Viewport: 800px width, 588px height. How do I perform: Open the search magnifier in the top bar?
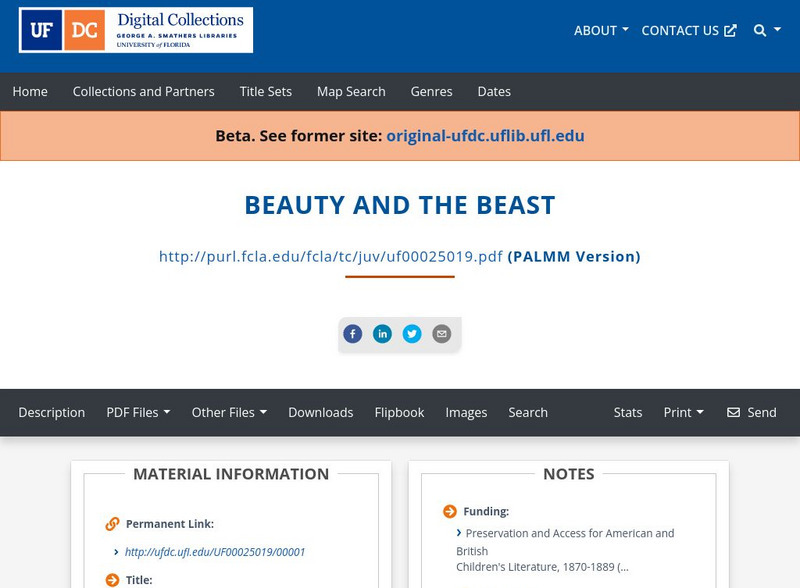(x=758, y=30)
